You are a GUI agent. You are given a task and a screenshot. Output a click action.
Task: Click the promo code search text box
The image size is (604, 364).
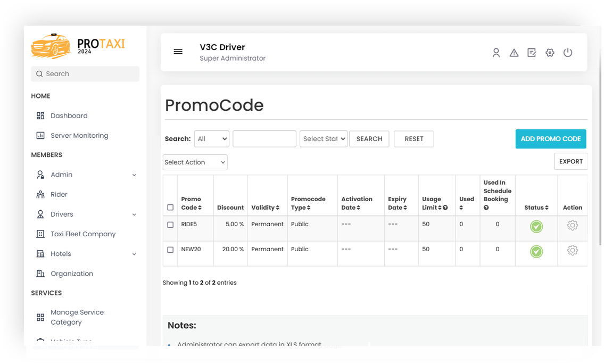click(264, 139)
